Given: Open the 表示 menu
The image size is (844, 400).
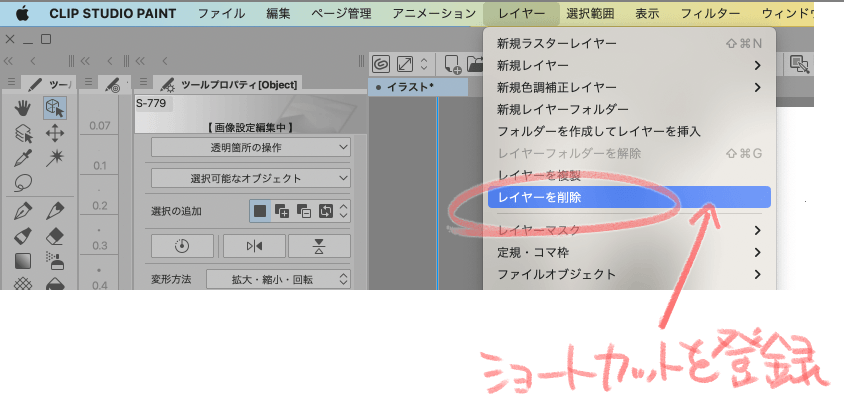Looking at the screenshot, I should 647,13.
